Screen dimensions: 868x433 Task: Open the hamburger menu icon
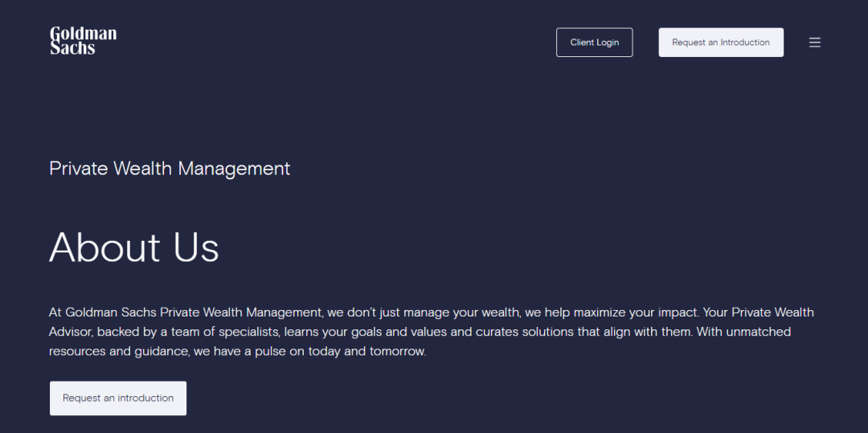pyautogui.click(x=814, y=43)
